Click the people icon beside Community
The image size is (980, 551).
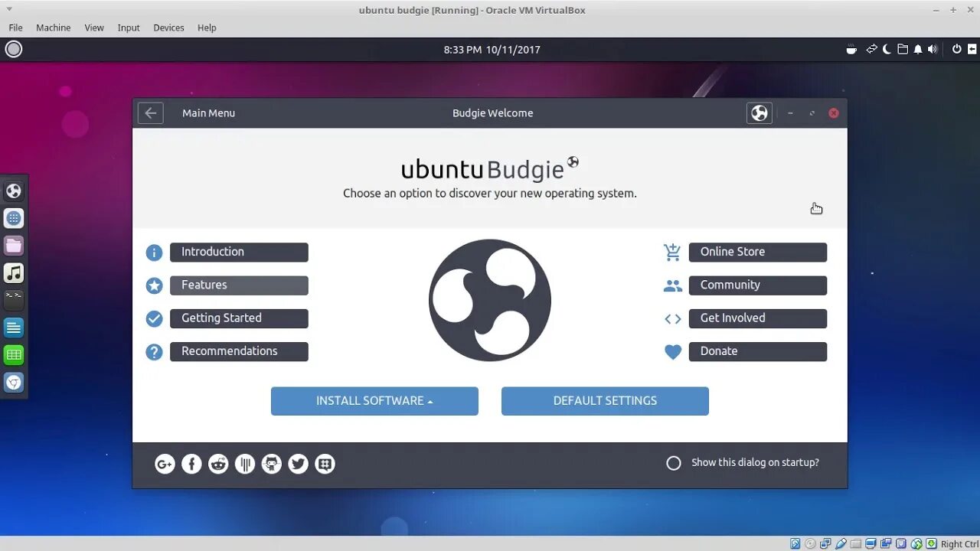[672, 285]
